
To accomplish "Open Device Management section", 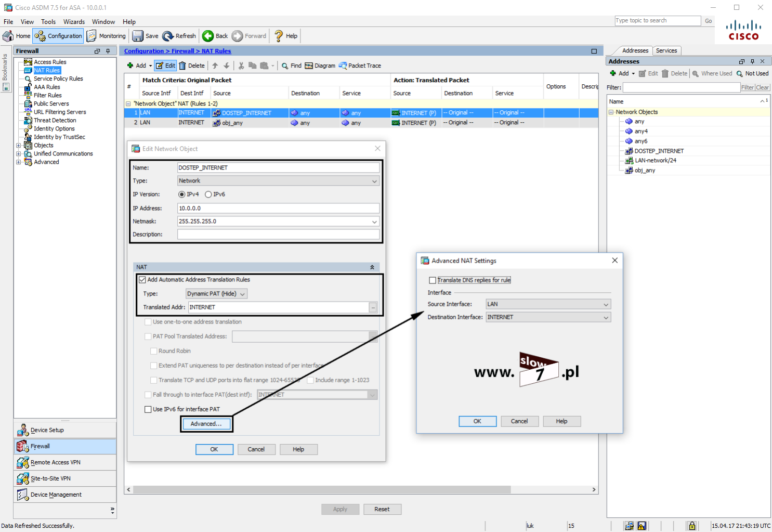I will click(65, 495).
